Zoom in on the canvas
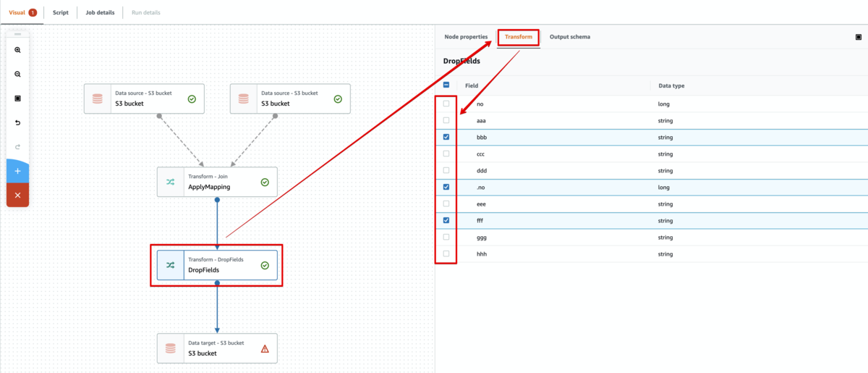This screenshot has width=868, height=373. [17, 50]
